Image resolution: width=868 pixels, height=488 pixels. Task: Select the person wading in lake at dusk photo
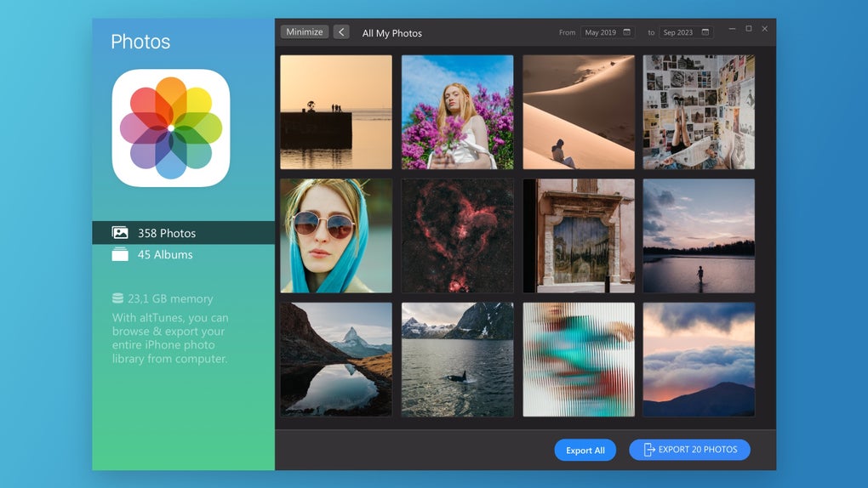[699, 235]
